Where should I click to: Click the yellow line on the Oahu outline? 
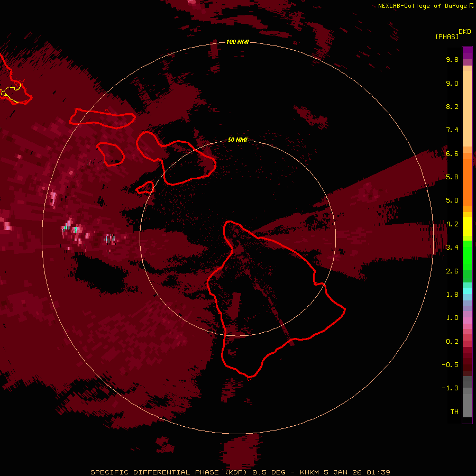tap(11, 93)
